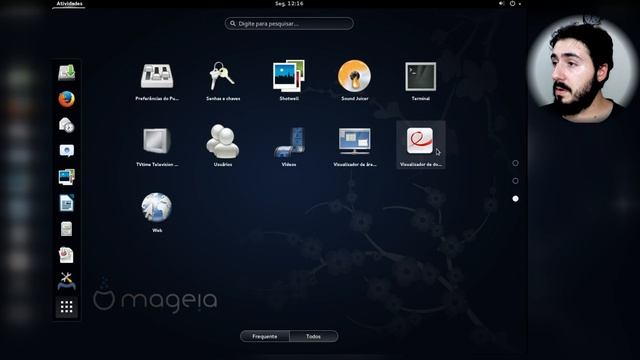Launch LibreOffice Writer from dock
Viewport: 640px width, 360px height.
point(67,203)
